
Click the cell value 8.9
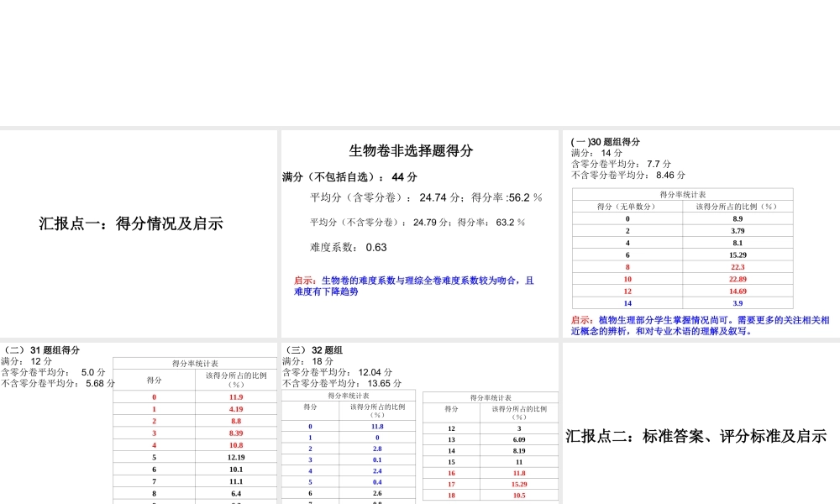738,218
